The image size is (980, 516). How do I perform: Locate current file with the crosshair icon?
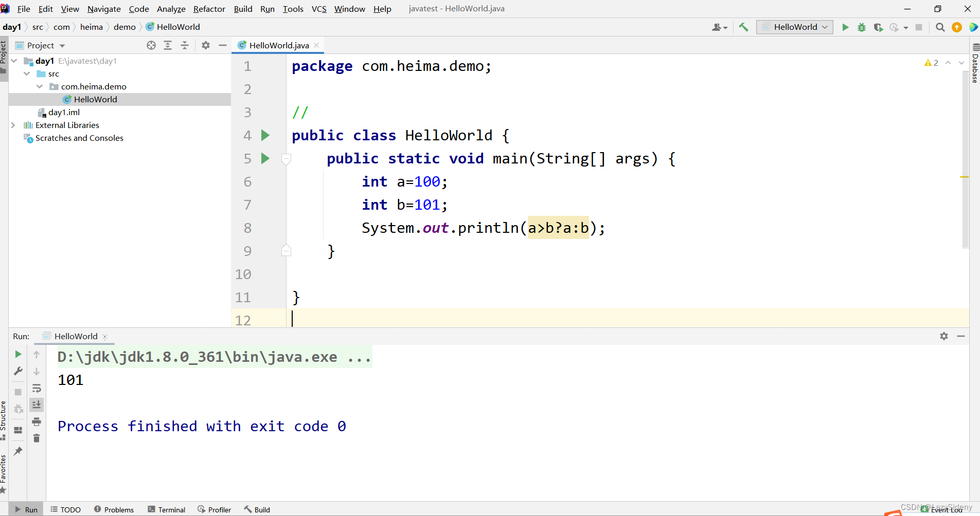coord(151,45)
